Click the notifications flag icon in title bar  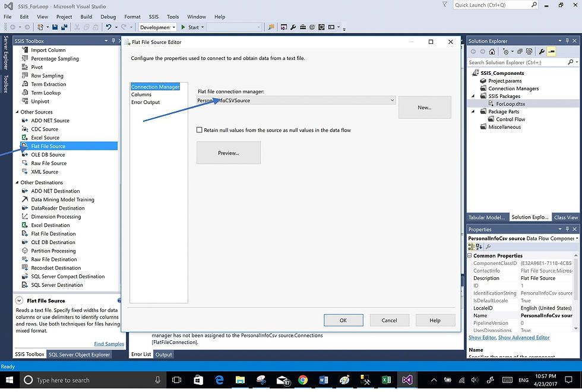pos(444,5)
